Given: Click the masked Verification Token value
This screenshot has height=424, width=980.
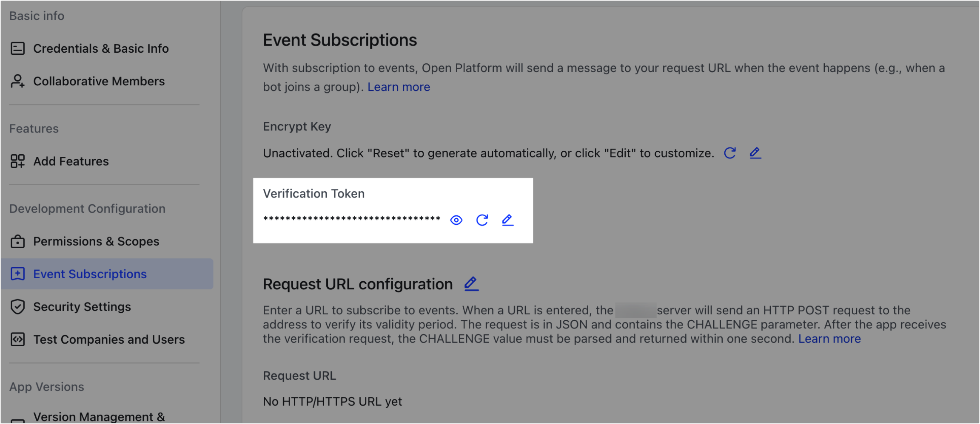Looking at the screenshot, I should (352, 219).
